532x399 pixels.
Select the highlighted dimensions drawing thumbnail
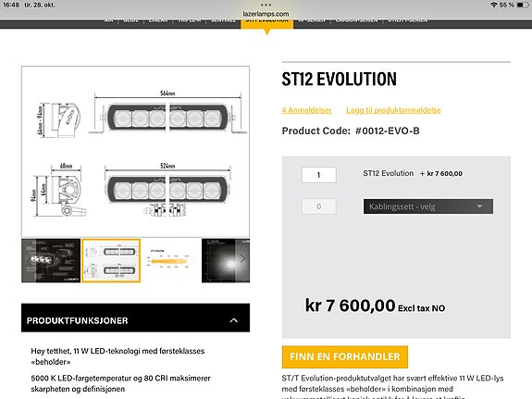111,260
